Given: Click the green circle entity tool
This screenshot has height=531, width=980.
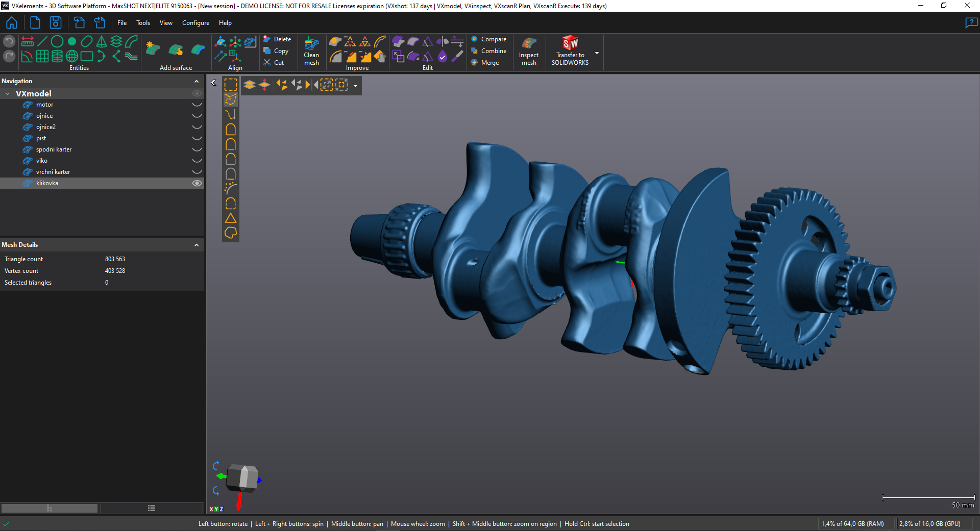Looking at the screenshot, I should [x=57, y=41].
